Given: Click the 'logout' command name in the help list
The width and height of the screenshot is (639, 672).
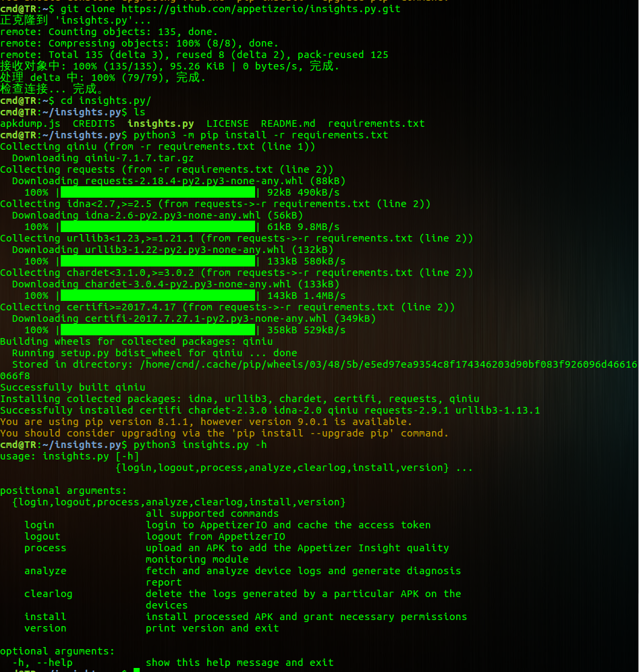Looking at the screenshot, I should pos(43,536).
